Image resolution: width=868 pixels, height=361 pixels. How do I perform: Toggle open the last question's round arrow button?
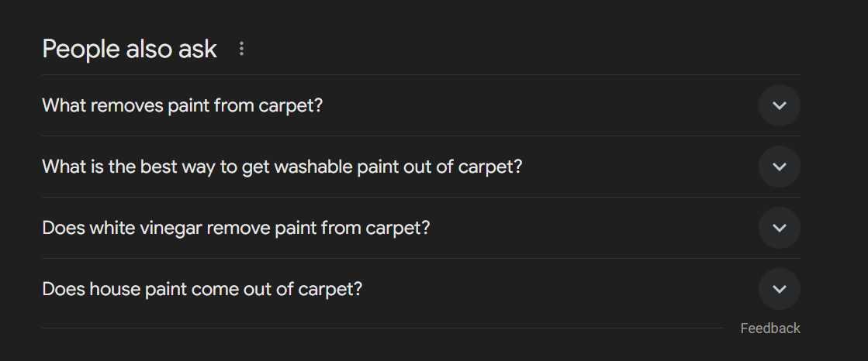point(779,289)
